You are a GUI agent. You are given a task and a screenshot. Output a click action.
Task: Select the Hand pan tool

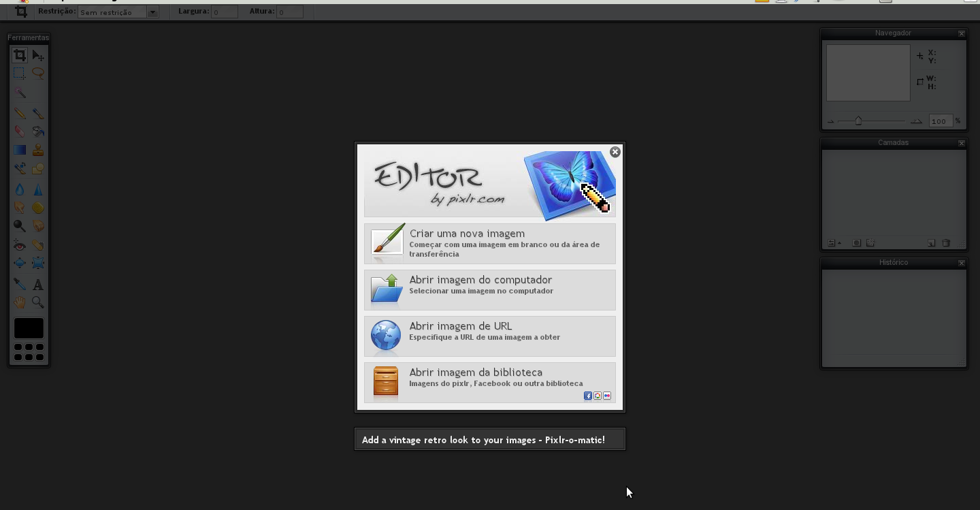[x=20, y=302]
